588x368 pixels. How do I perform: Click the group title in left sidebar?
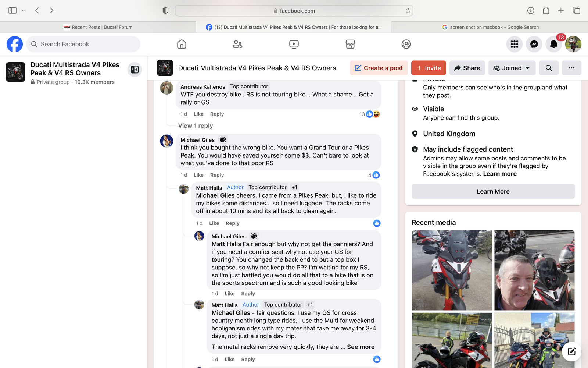tap(75, 69)
